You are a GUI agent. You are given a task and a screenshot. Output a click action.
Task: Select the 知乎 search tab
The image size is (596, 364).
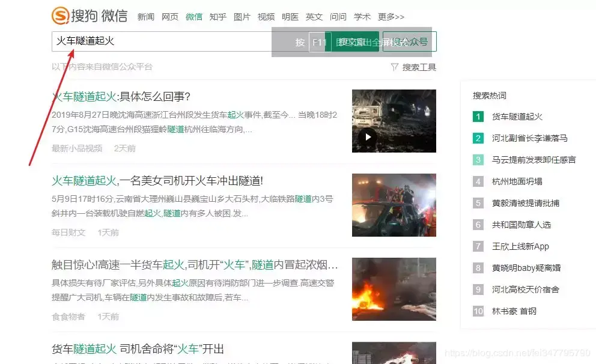pos(217,17)
